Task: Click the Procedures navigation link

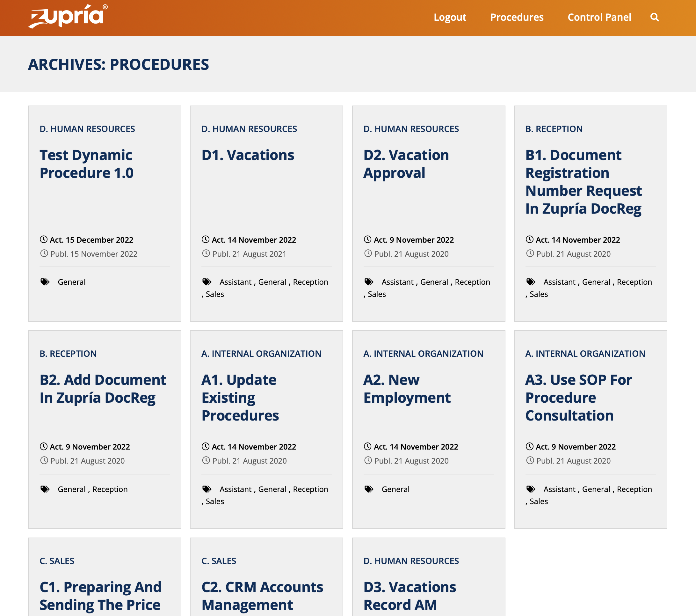Action: [517, 17]
